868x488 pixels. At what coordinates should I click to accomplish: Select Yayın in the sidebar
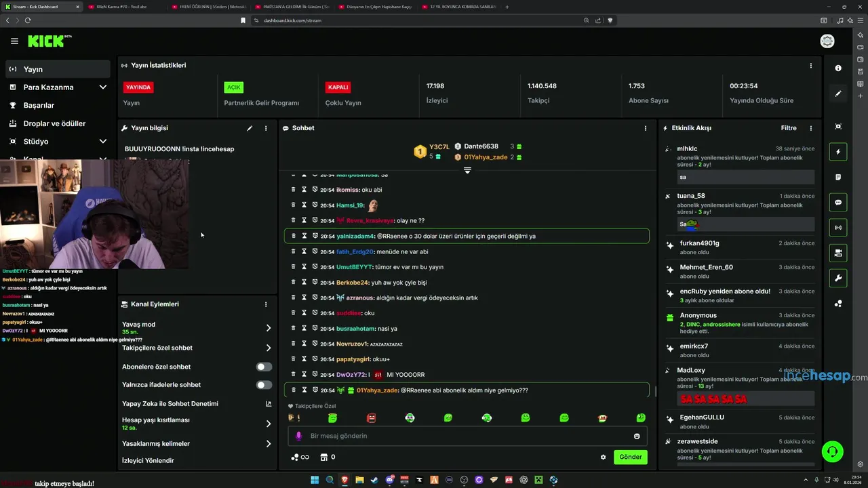tap(58, 69)
